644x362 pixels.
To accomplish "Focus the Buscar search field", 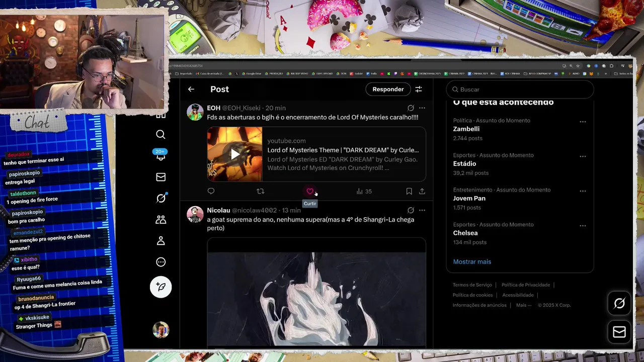I will [520, 89].
